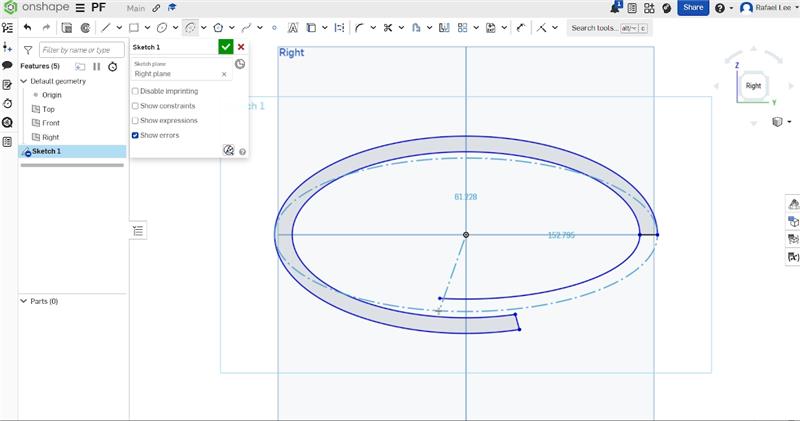The image size is (800, 421).
Task: Open the Rectangle tool dropdown
Action: [147, 28]
